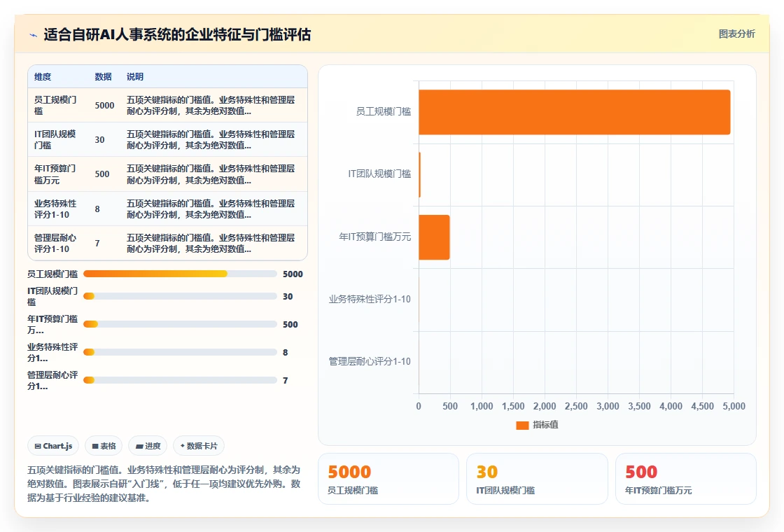
Task: Click the 业务特殊性评分 progress bar
Action: [180, 353]
